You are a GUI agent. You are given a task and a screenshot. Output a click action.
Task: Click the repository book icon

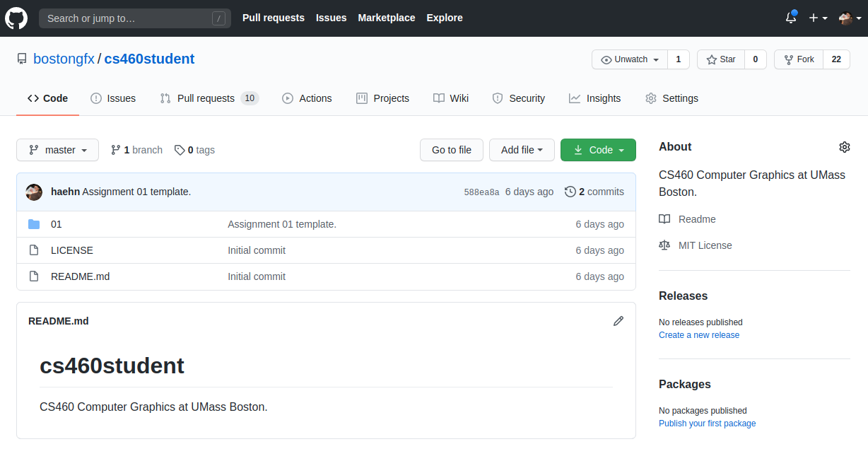click(x=22, y=59)
